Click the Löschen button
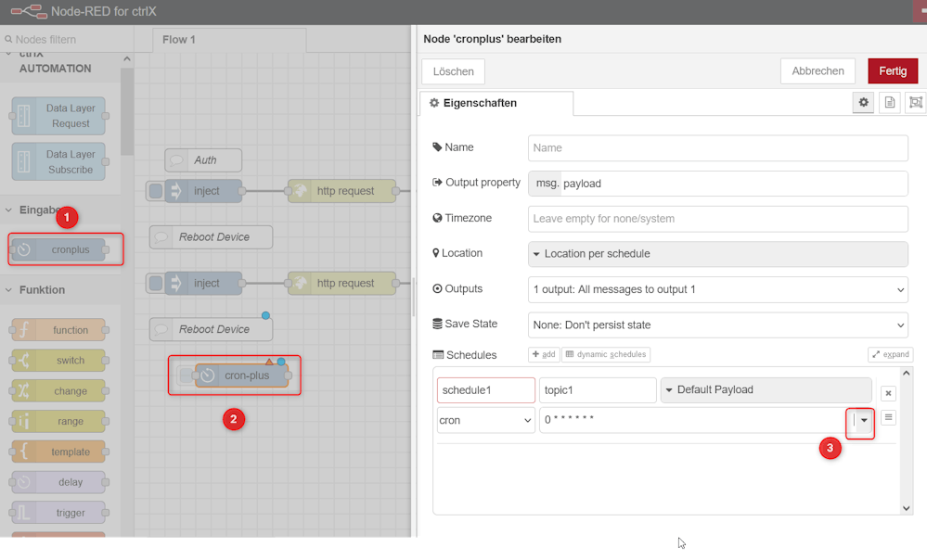 [454, 71]
